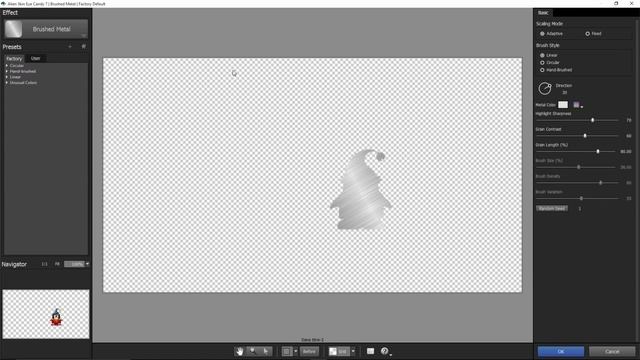The width and height of the screenshot is (640, 360).
Task: Open the preview background dropdown arrow
Action: [x=353, y=351]
